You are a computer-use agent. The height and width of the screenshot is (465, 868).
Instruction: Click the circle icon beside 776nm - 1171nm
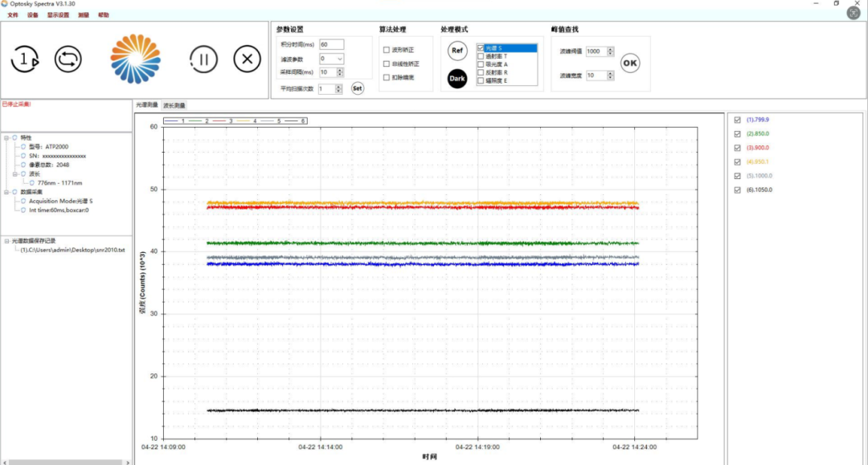point(31,183)
